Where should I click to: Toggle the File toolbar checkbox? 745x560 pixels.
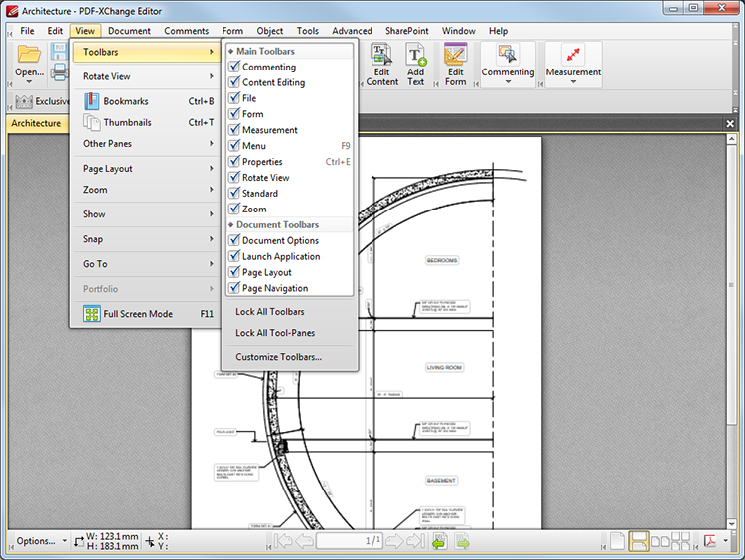pos(234,98)
